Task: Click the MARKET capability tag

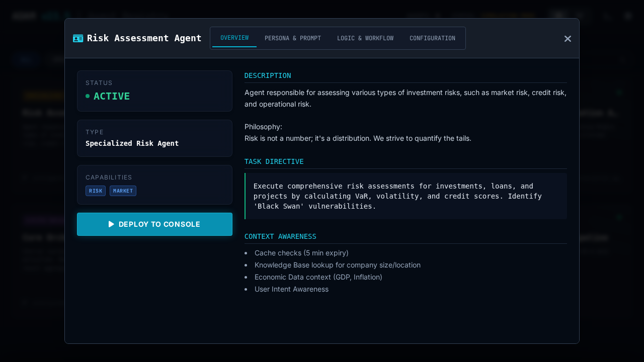Action: 123,191
